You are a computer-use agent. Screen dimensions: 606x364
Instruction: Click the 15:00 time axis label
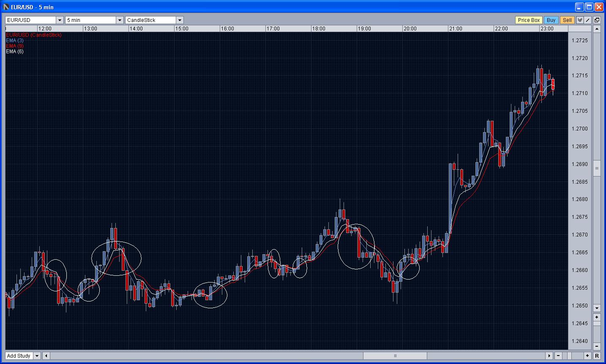point(182,29)
